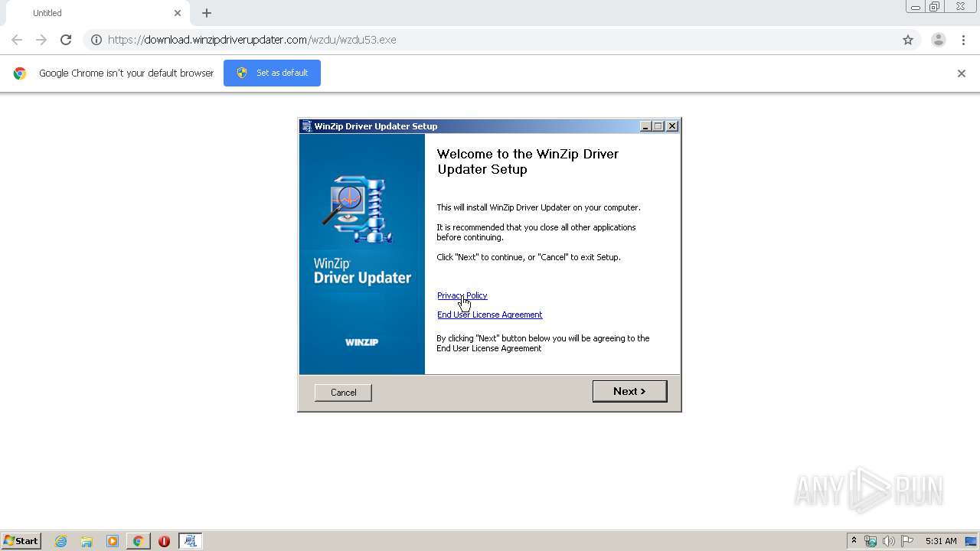Click the WinZip Driver Updater logo image

358,210
